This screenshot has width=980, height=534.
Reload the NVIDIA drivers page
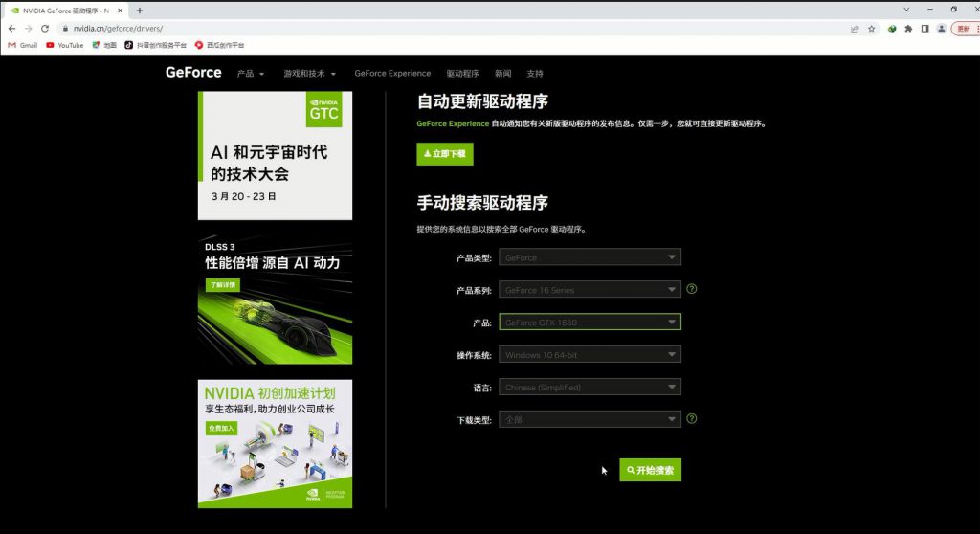(45, 28)
